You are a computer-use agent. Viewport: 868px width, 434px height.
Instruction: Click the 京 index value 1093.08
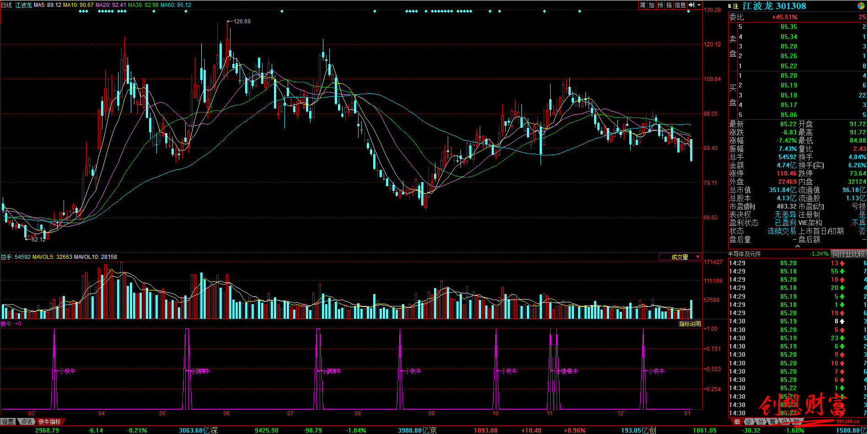coord(486,430)
